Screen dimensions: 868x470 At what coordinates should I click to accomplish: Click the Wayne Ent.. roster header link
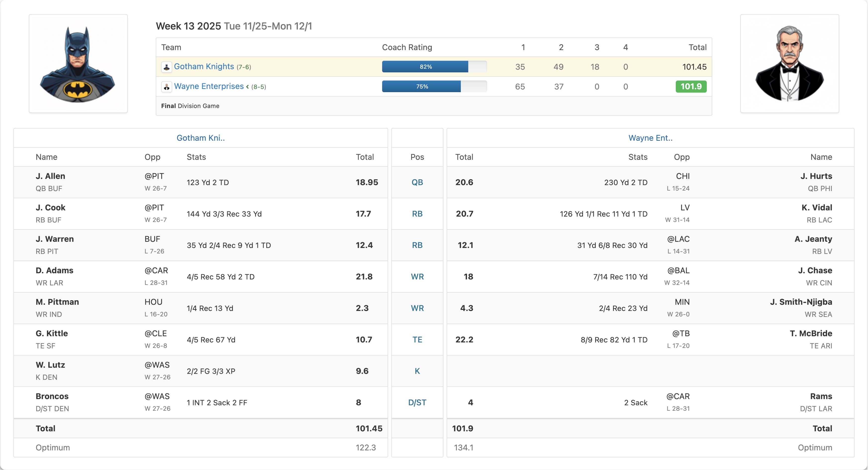650,138
